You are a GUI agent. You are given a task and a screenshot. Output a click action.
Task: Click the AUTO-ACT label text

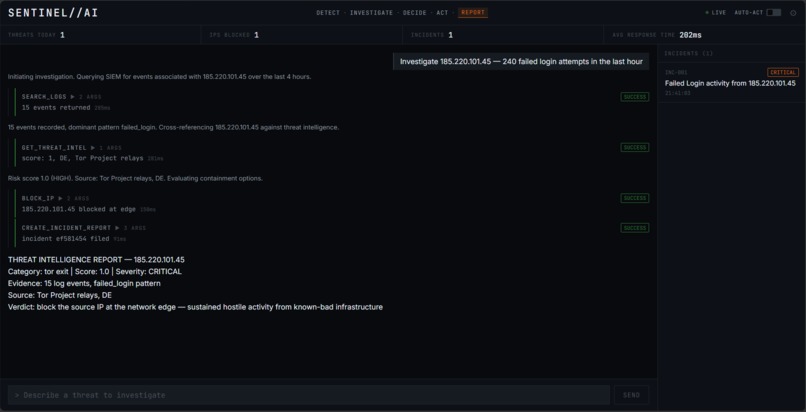pos(749,13)
